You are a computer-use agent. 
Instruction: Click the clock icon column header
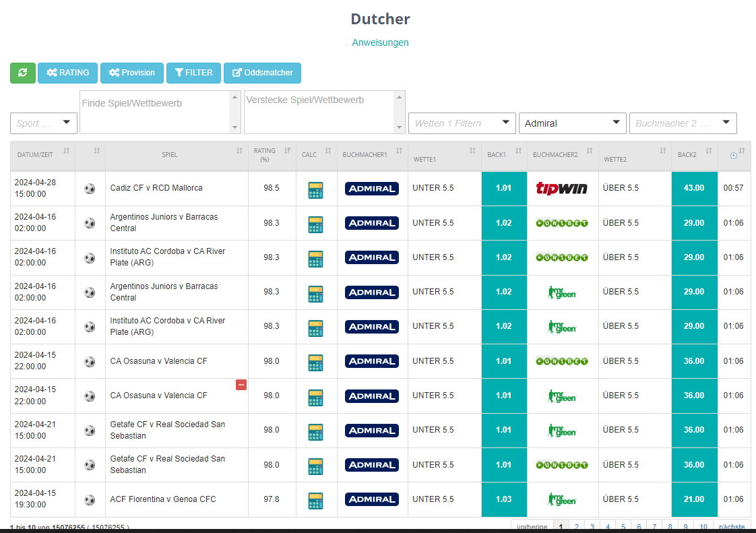(x=733, y=155)
